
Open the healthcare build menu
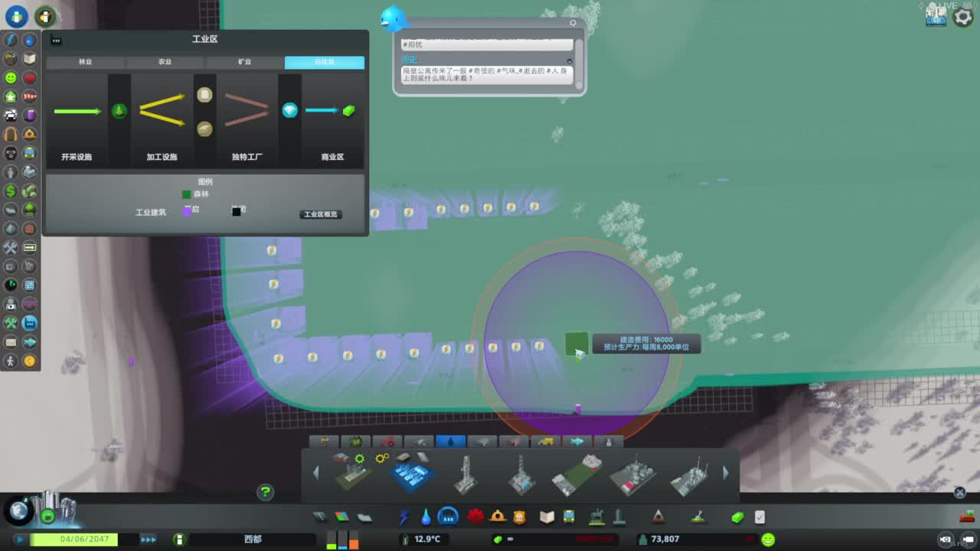[x=475, y=517]
